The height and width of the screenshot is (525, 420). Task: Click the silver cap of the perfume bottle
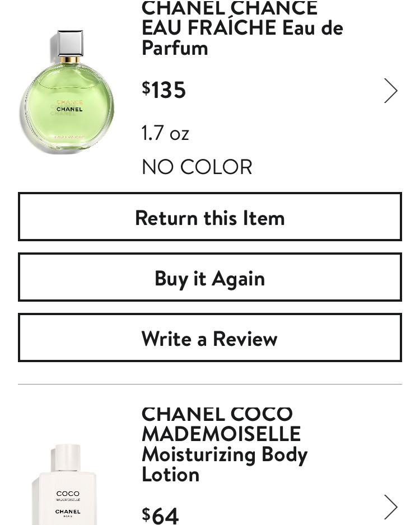pyautogui.click(x=70, y=43)
